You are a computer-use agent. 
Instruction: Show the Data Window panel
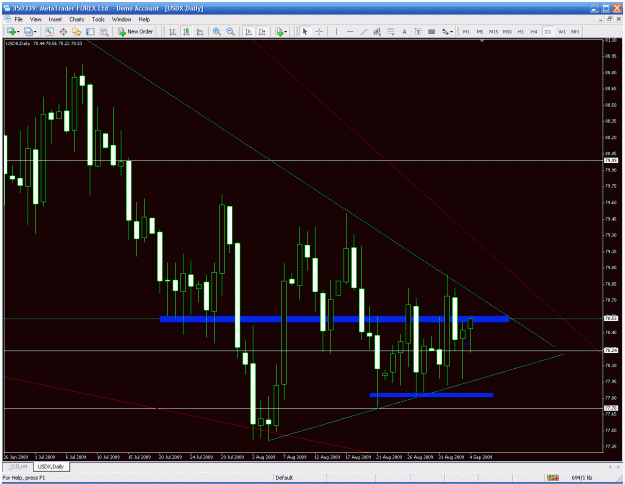[63, 31]
